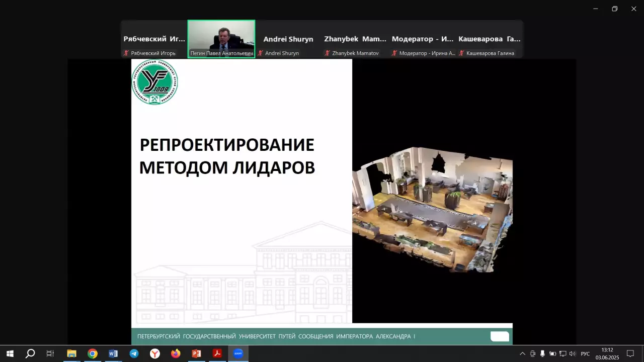Switch to PowerPoint in taskbar
This screenshot has width=644, height=362.
click(x=196, y=353)
